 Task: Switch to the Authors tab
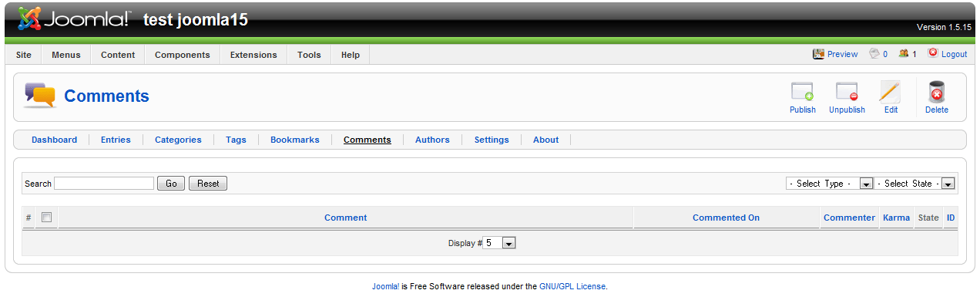(x=432, y=140)
